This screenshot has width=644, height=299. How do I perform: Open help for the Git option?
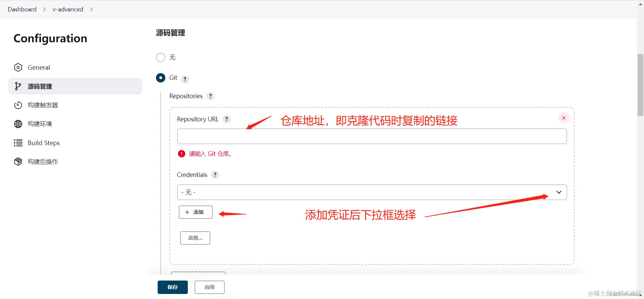coord(185,79)
